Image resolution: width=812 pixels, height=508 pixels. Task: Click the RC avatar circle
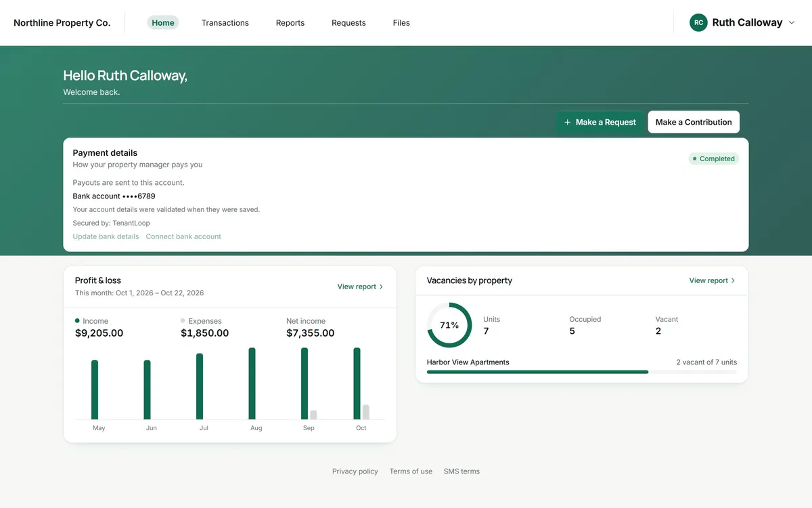698,22
